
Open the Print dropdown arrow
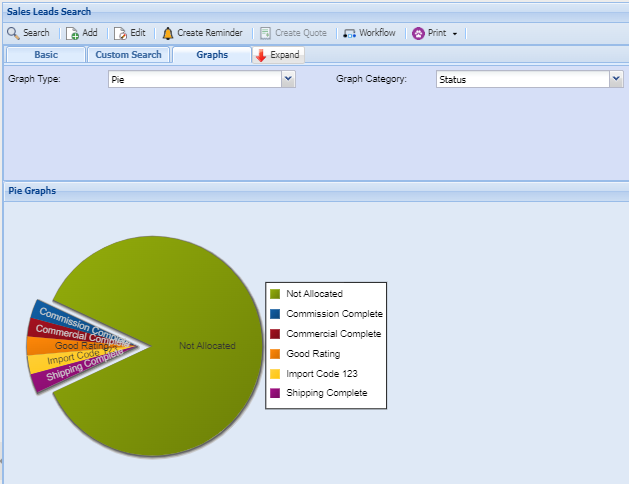click(455, 34)
